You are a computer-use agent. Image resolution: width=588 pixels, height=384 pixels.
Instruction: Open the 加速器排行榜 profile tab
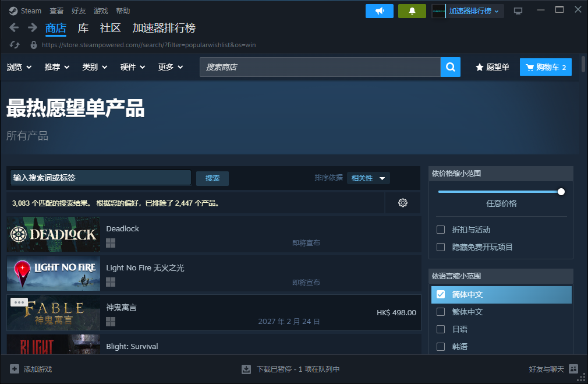coord(164,28)
